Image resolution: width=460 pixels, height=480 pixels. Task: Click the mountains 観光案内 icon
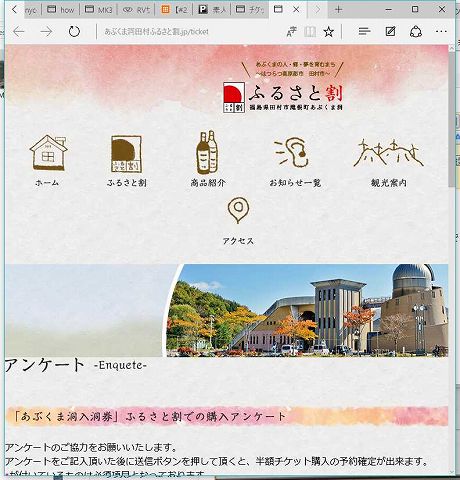pos(388,153)
